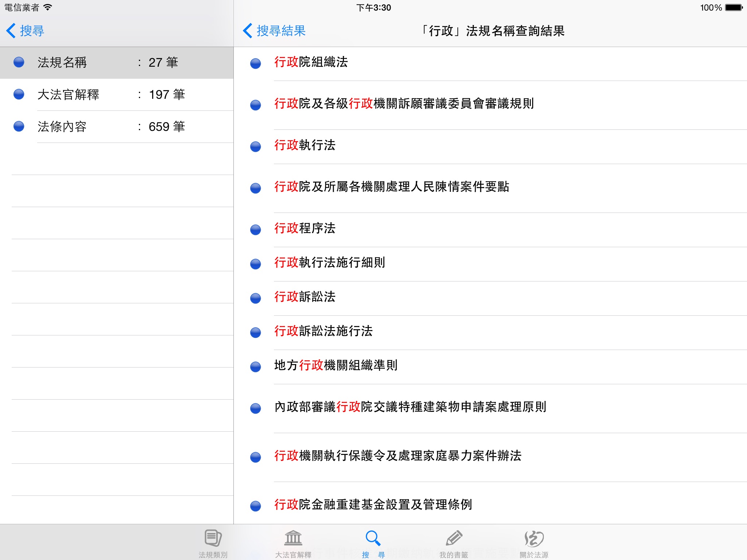747x560 pixels.
Task: Open 行政院組織法 result
Action: [x=490, y=63]
